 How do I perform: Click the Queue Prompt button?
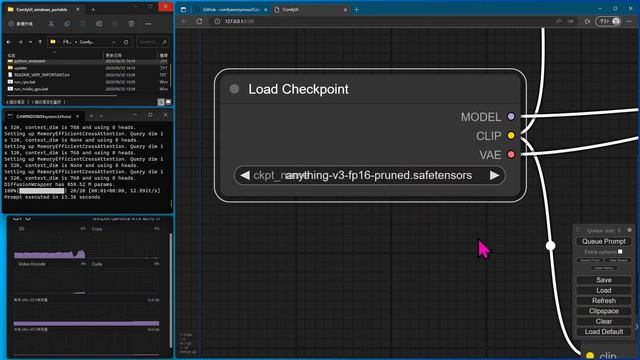[x=604, y=242]
